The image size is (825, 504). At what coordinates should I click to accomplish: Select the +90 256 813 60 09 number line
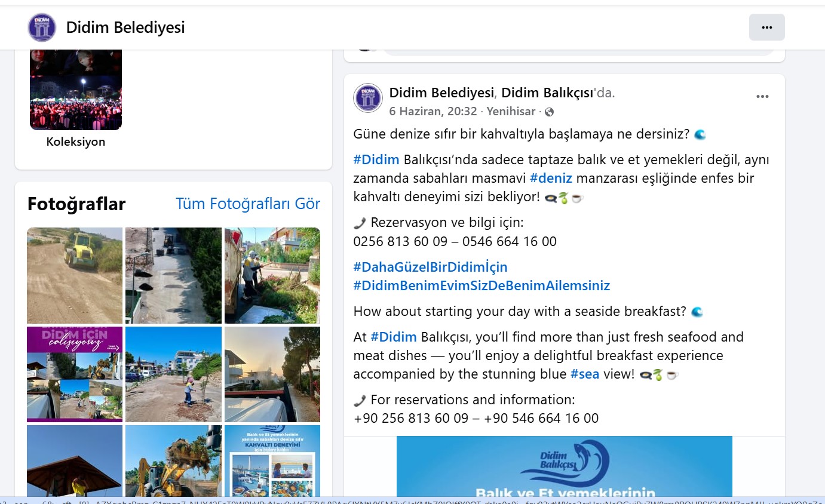coord(476,418)
